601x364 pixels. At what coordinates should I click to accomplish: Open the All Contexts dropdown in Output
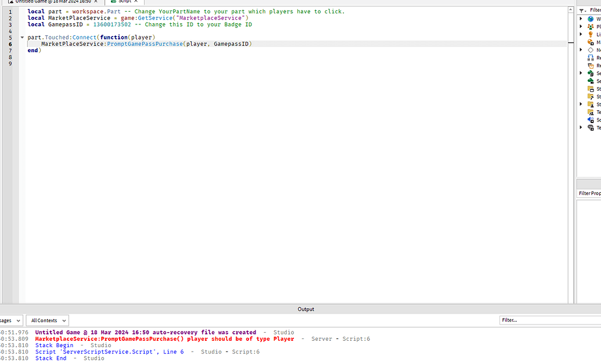[47, 320]
